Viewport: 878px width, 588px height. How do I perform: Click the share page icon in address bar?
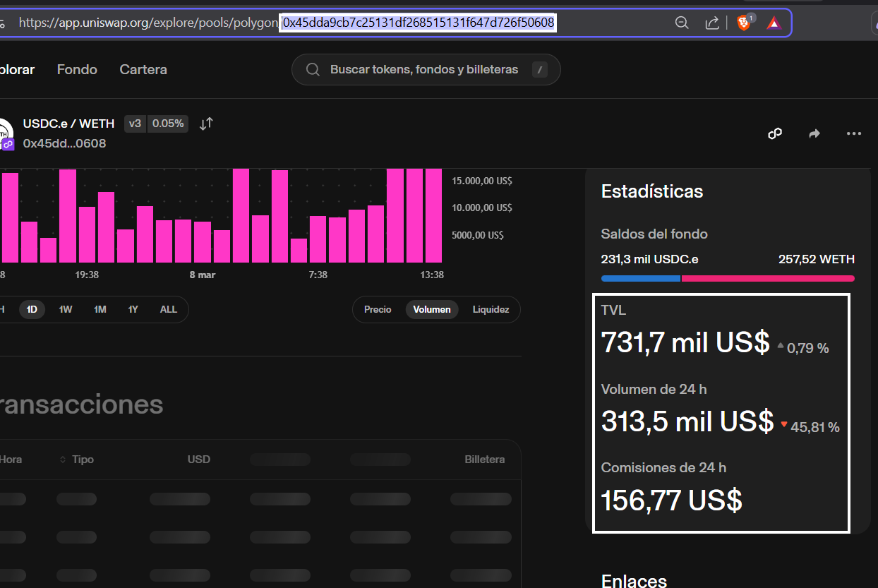pyautogui.click(x=712, y=23)
